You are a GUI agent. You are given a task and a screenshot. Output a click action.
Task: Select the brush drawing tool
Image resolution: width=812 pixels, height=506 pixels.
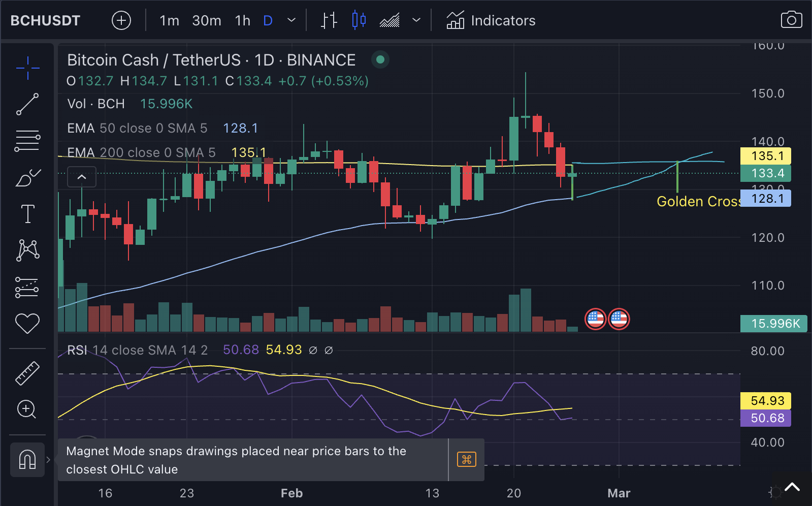click(x=27, y=177)
